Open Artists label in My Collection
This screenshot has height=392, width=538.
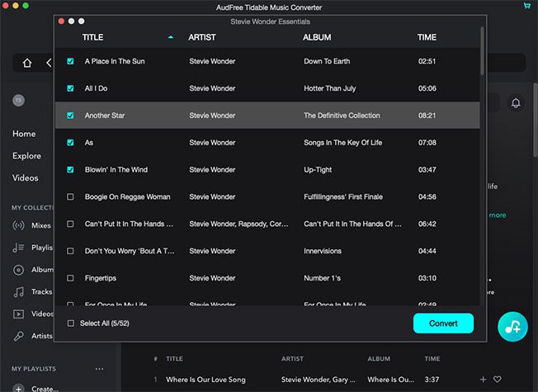(42, 336)
